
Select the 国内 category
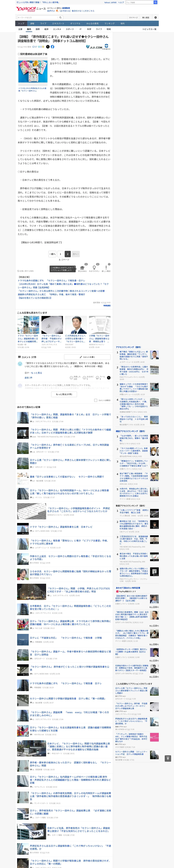[29, 29]
